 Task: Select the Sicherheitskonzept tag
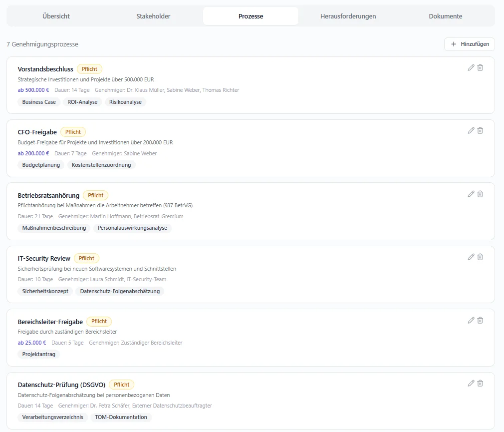[x=45, y=291]
